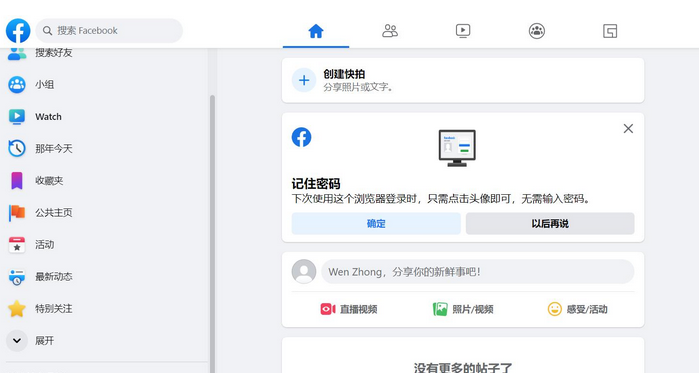Click the 收藏夹 bookmark icon
700x373 pixels.
17,181
